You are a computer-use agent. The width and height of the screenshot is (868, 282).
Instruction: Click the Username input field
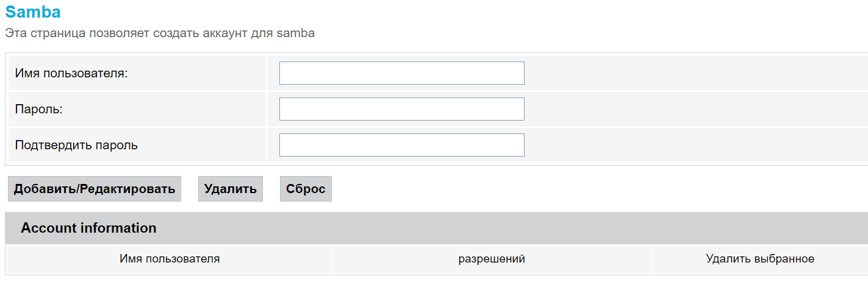point(401,73)
